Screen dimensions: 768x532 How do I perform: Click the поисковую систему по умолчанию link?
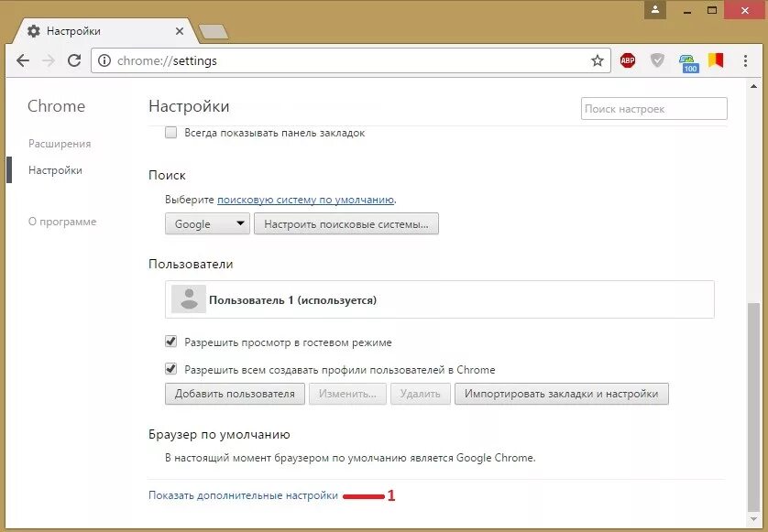pyautogui.click(x=305, y=200)
